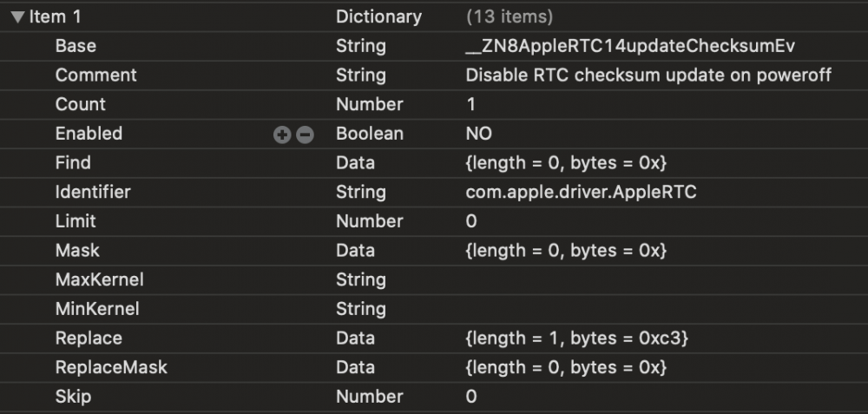This screenshot has height=414, width=868.
Task: Open the Data type for Mask
Action: [x=355, y=251]
